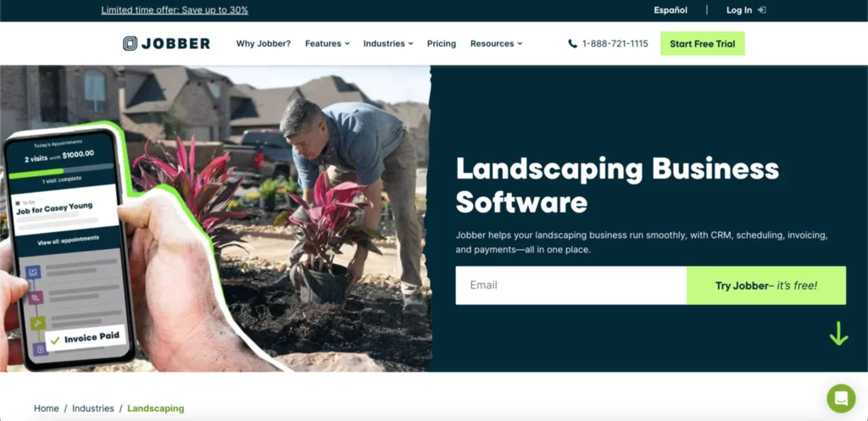Click Try Jobber – it's free! button
868x421 pixels.
click(766, 285)
